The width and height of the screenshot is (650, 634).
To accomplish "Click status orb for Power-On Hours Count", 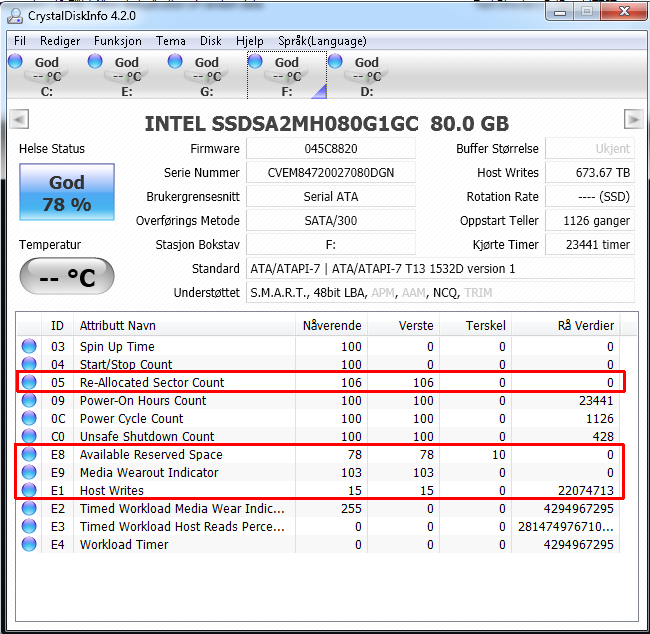I will point(29,401).
